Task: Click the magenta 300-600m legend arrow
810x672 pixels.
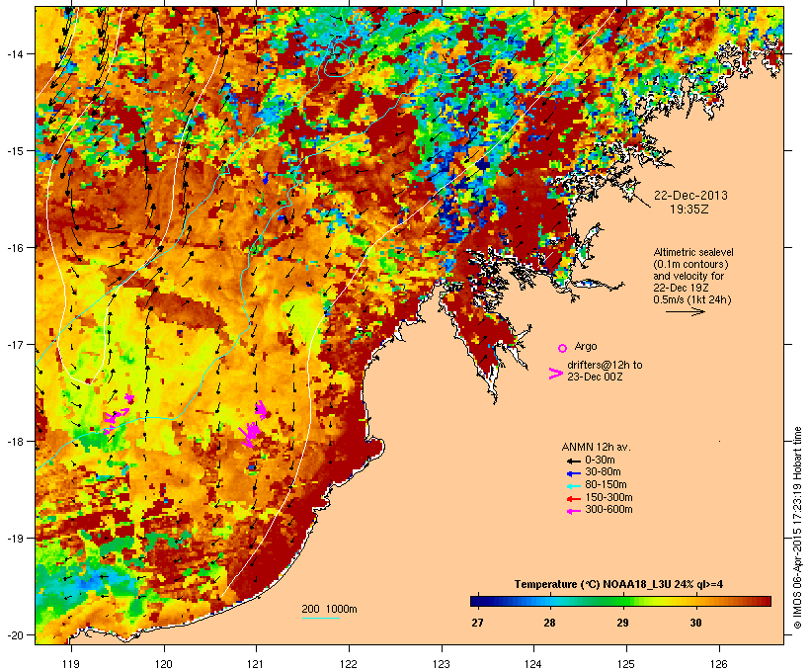Action: point(573,511)
